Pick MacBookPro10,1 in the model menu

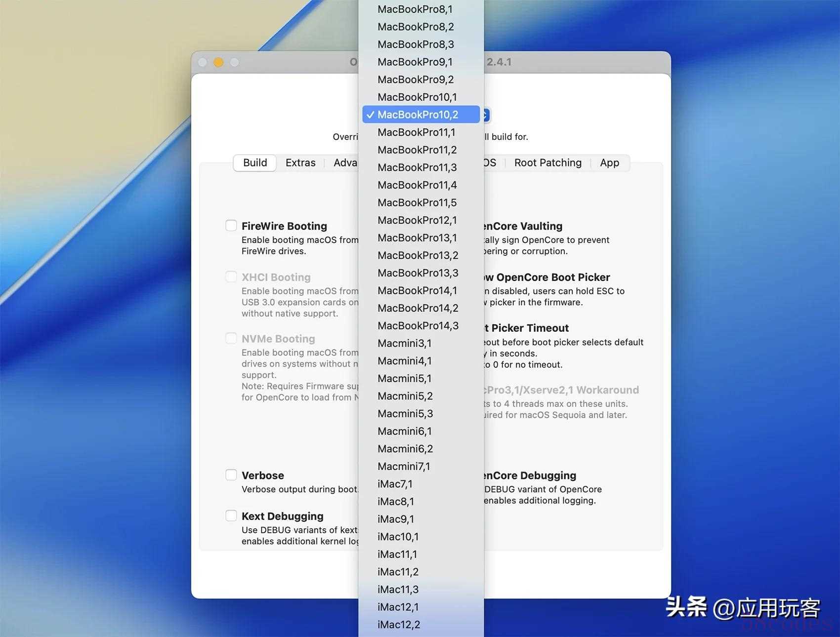[x=421, y=97]
